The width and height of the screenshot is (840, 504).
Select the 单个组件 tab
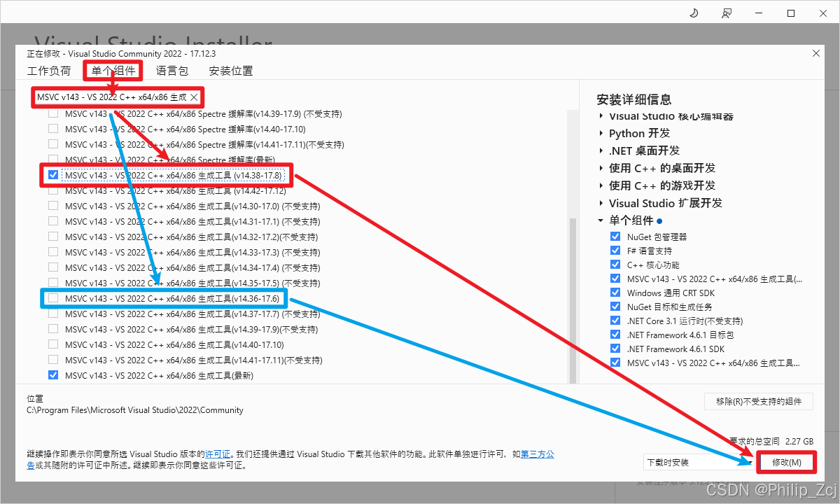[x=113, y=71]
